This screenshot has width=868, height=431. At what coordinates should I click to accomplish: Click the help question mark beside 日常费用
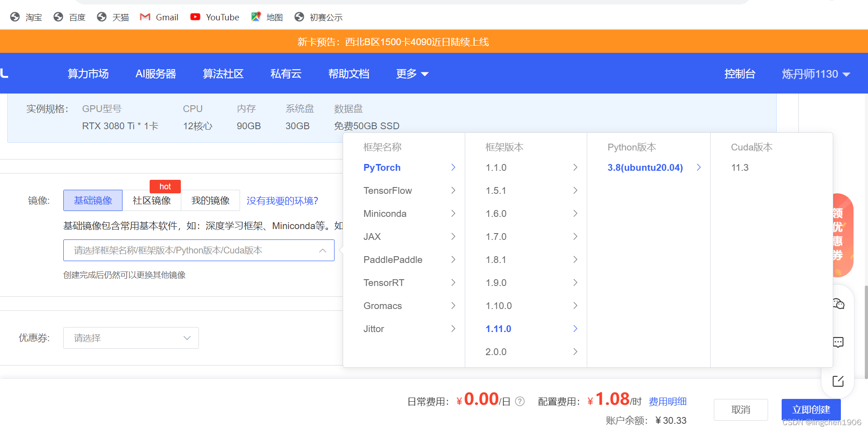pyautogui.click(x=520, y=401)
